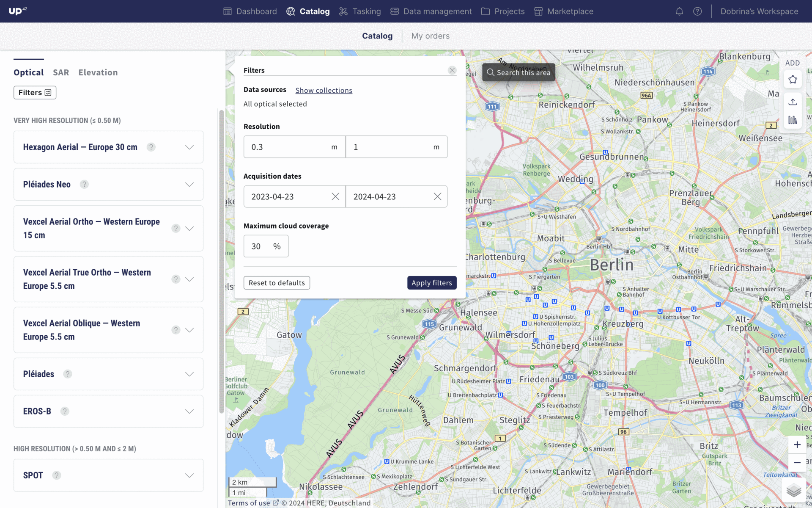Image resolution: width=812 pixels, height=508 pixels.
Task: Expand Vexcel Aerial Oblique 5.5 cm
Action: click(x=189, y=330)
